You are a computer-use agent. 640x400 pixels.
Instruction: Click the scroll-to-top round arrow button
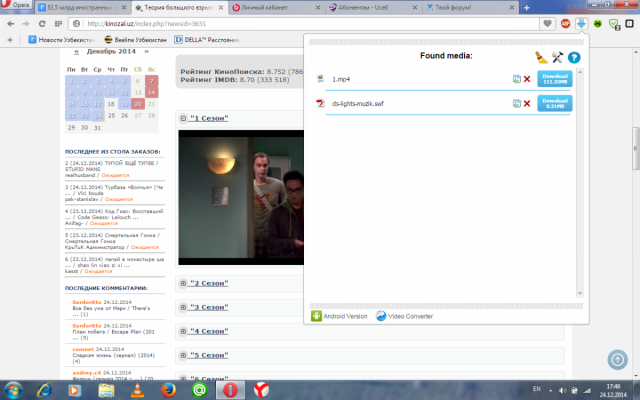616,358
